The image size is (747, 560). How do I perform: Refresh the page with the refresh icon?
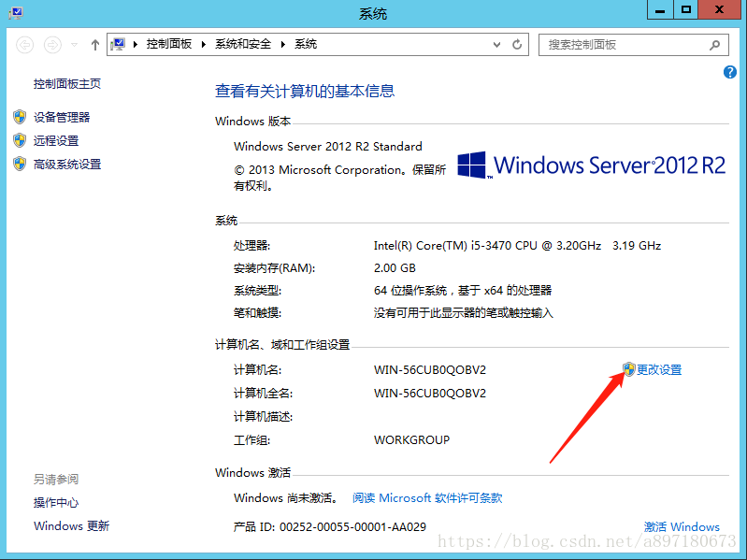pos(517,45)
